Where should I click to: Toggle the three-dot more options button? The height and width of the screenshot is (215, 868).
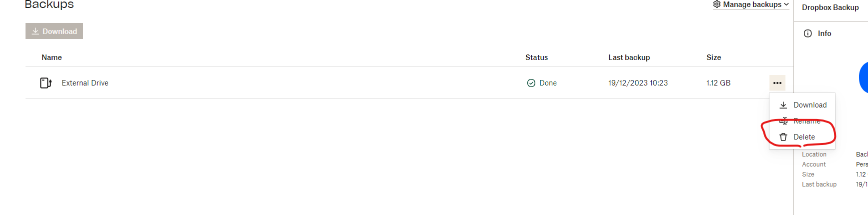pos(777,83)
